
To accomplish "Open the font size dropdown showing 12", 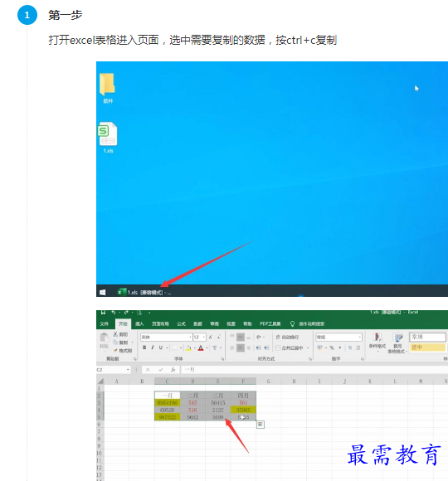I will coord(204,338).
